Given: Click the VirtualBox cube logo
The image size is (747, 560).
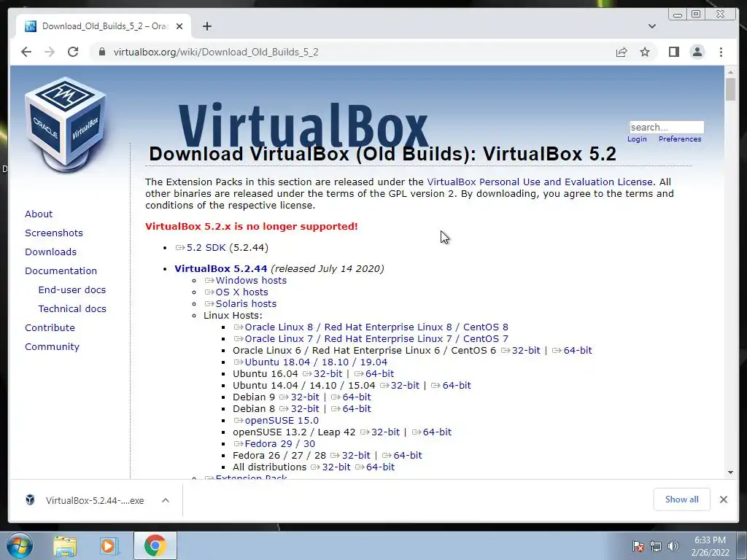Looking at the screenshot, I should click(x=65, y=124).
